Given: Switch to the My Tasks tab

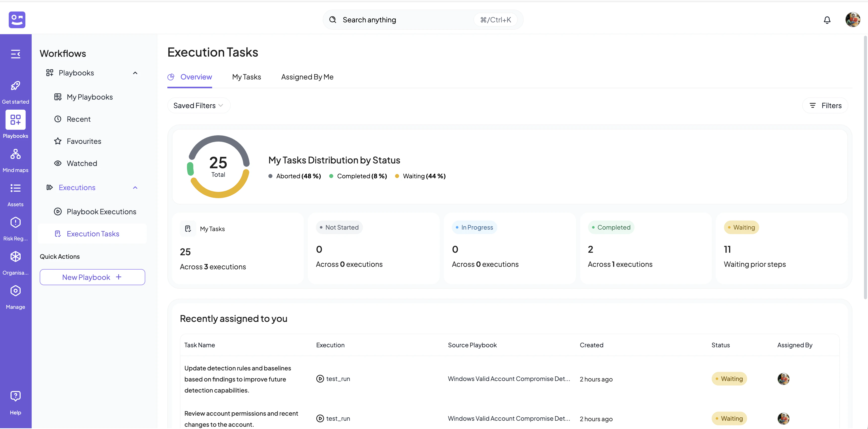Looking at the screenshot, I should 246,77.
